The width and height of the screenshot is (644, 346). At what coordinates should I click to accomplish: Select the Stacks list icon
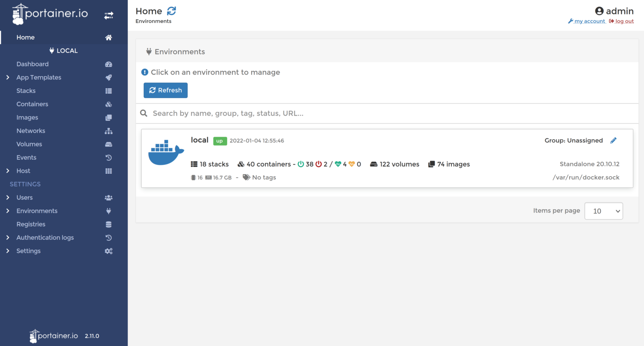tap(109, 91)
